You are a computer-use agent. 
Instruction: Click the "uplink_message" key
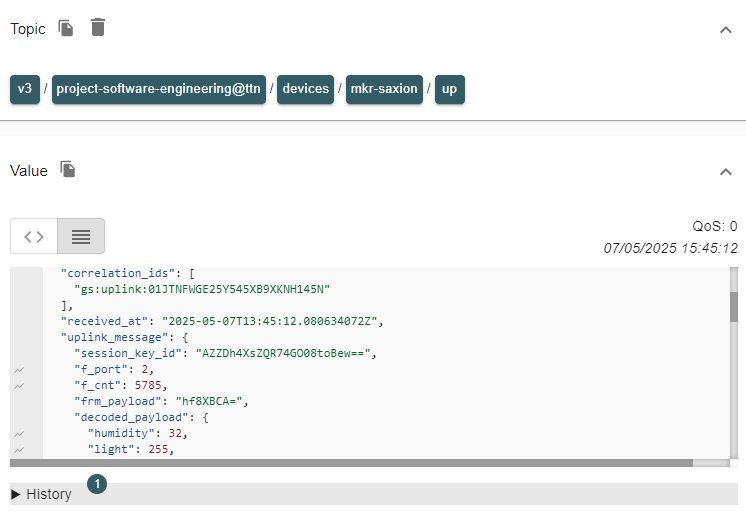[x=115, y=337]
